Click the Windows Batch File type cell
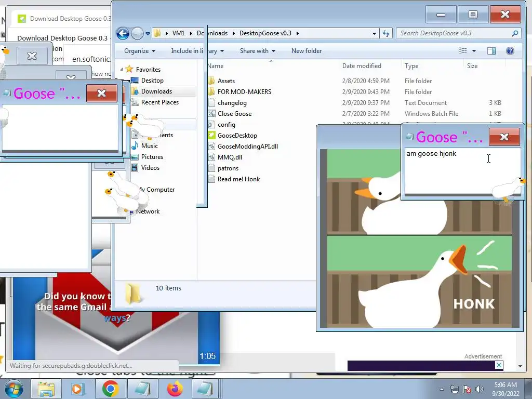532x399 pixels. [431, 113]
